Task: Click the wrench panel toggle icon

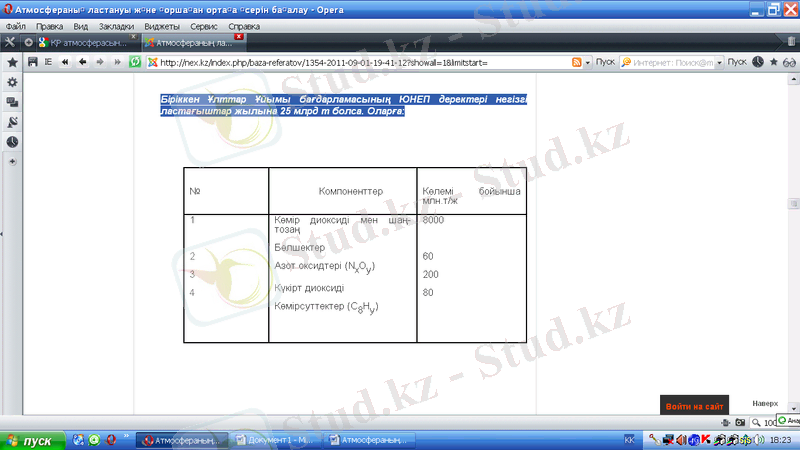Action: [10, 42]
